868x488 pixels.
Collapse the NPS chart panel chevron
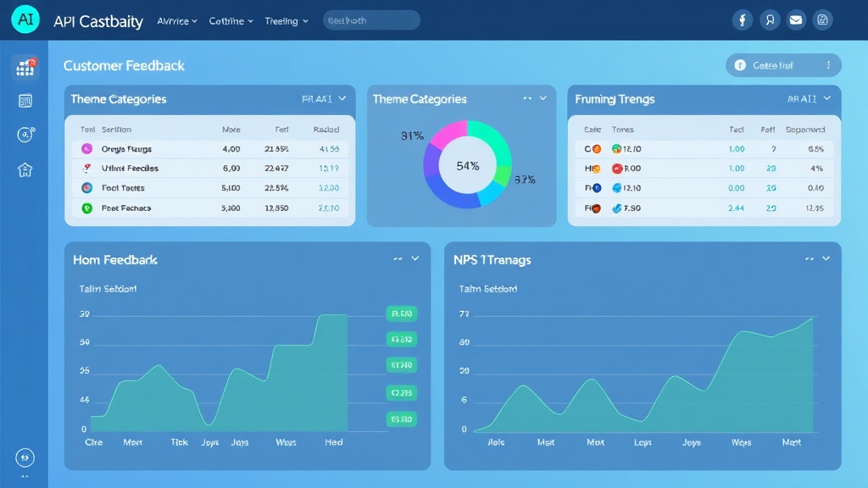pyautogui.click(x=827, y=259)
